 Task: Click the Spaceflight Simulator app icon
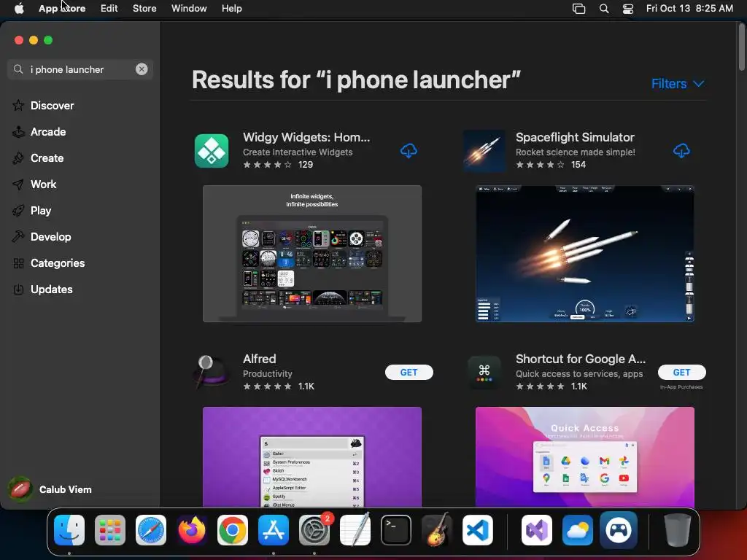pos(484,151)
